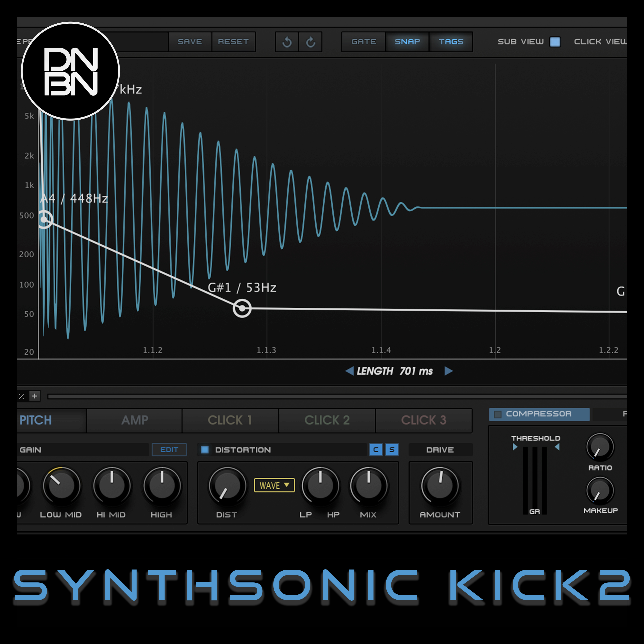The image size is (644, 644).
Task: Click the HI MID knob
Action: click(x=112, y=485)
